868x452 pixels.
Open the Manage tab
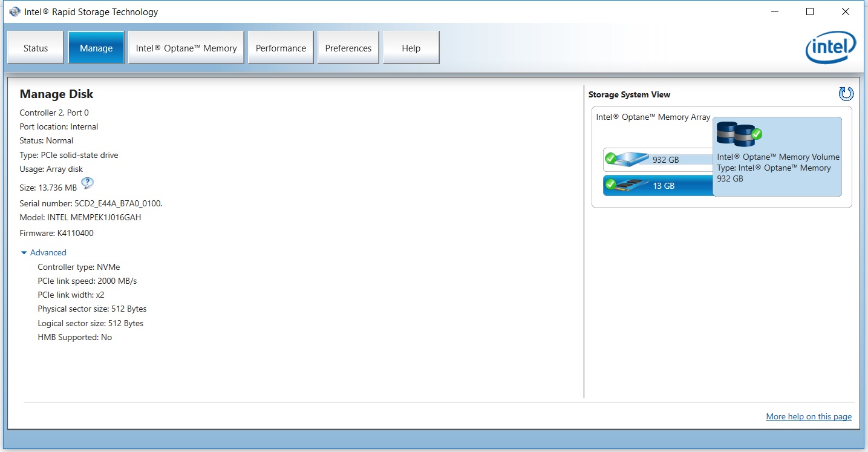click(x=96, y=48)
